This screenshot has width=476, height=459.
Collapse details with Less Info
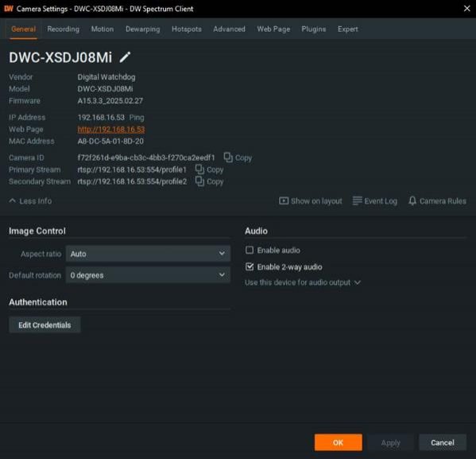30,201
